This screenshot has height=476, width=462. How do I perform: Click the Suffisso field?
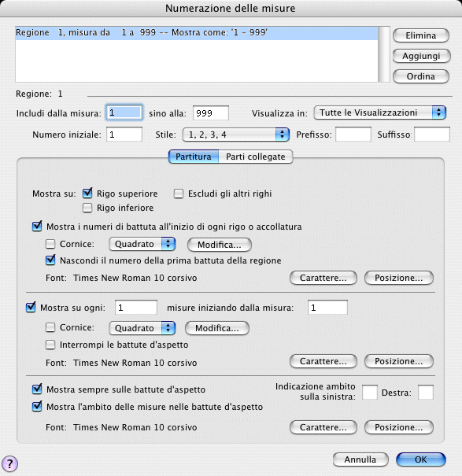(x=432, y=135)
